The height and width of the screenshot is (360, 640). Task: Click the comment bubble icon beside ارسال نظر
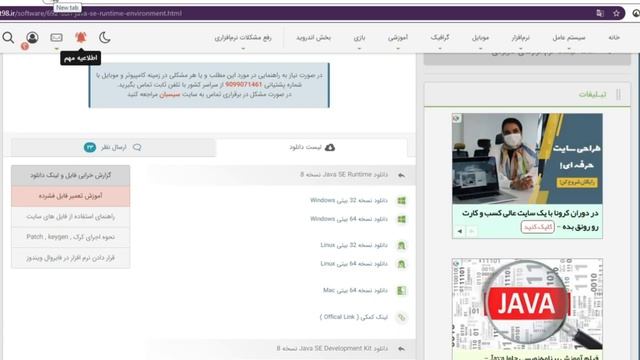click(x=137, y=147)
